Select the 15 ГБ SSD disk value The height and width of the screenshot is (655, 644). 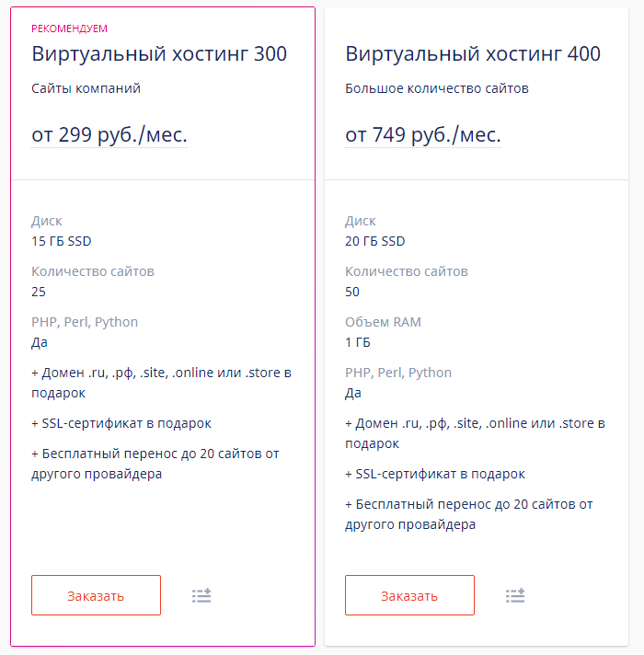[62, 241]
